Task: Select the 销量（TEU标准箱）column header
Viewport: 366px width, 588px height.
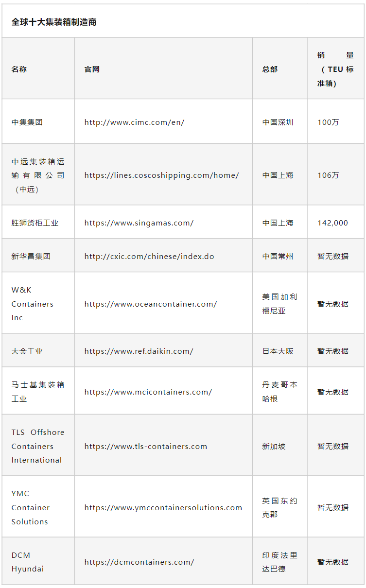Action: tap(335, 69)
